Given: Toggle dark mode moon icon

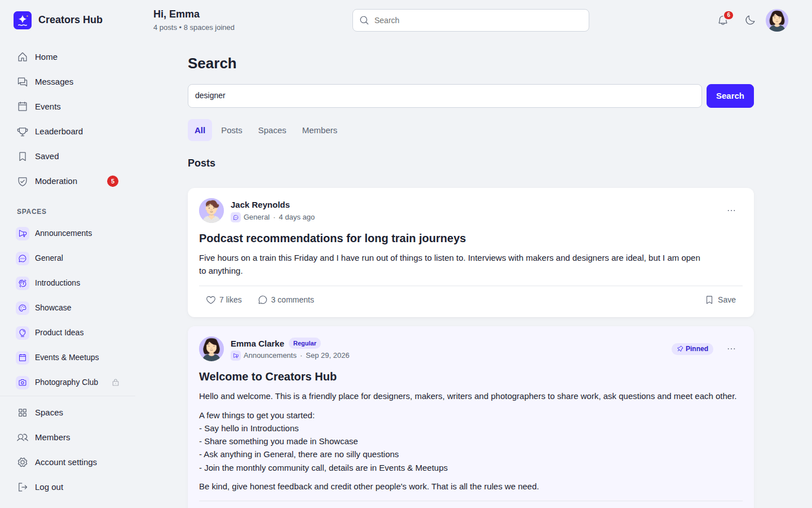Looking at the screenshot, I should 750,20.
